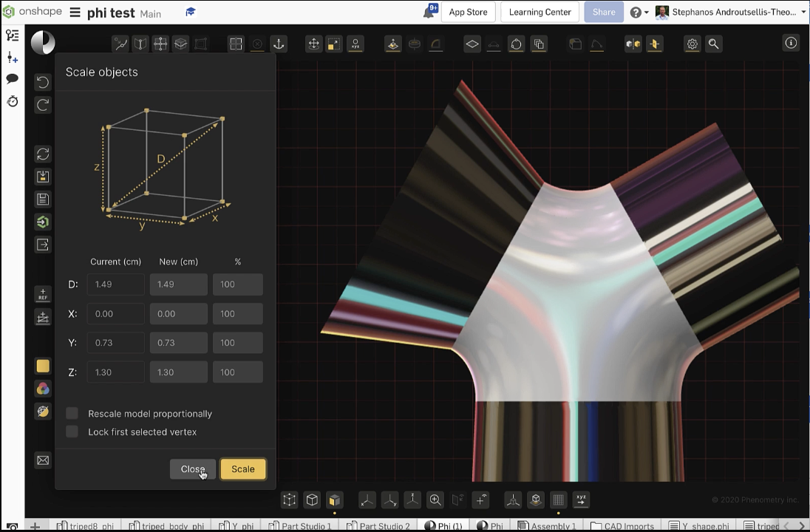Click the envelope mail icon in sidebar
Screen dimensions: 810x532
pos(43,460)
